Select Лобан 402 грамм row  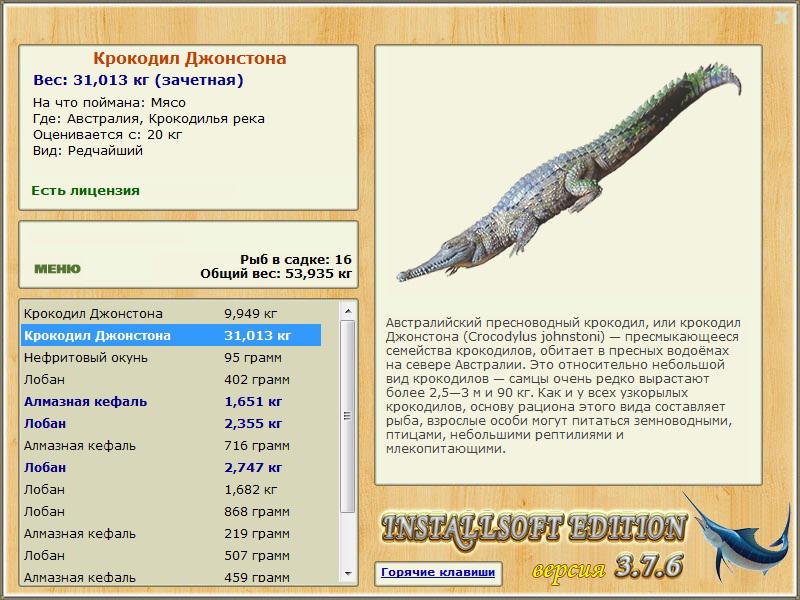coord(171,379)
